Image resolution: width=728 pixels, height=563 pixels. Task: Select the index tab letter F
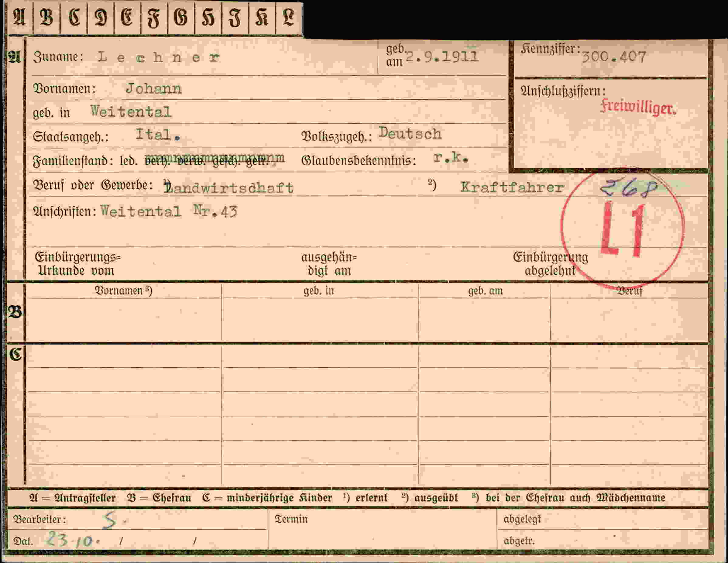[x=154, y=17]
